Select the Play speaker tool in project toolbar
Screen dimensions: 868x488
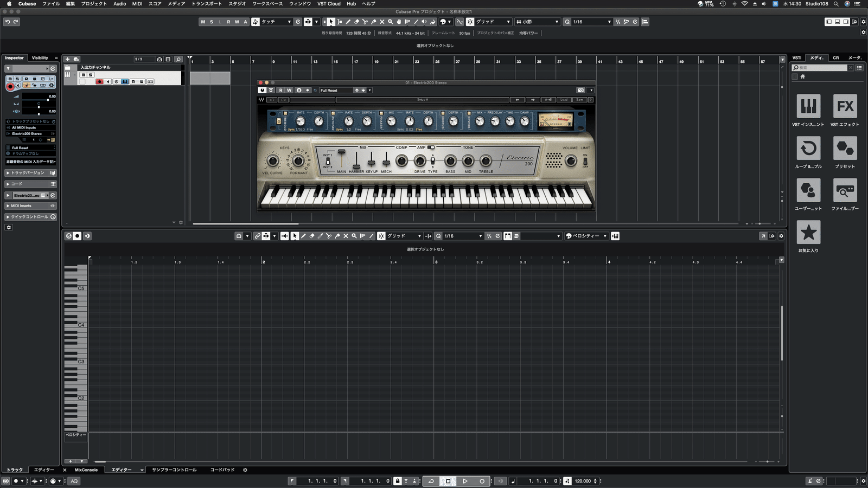click(424, 22)
